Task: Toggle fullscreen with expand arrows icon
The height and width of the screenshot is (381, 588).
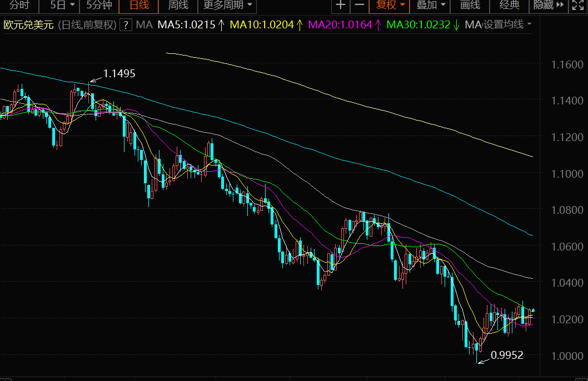Action: [x=577, y=5]
